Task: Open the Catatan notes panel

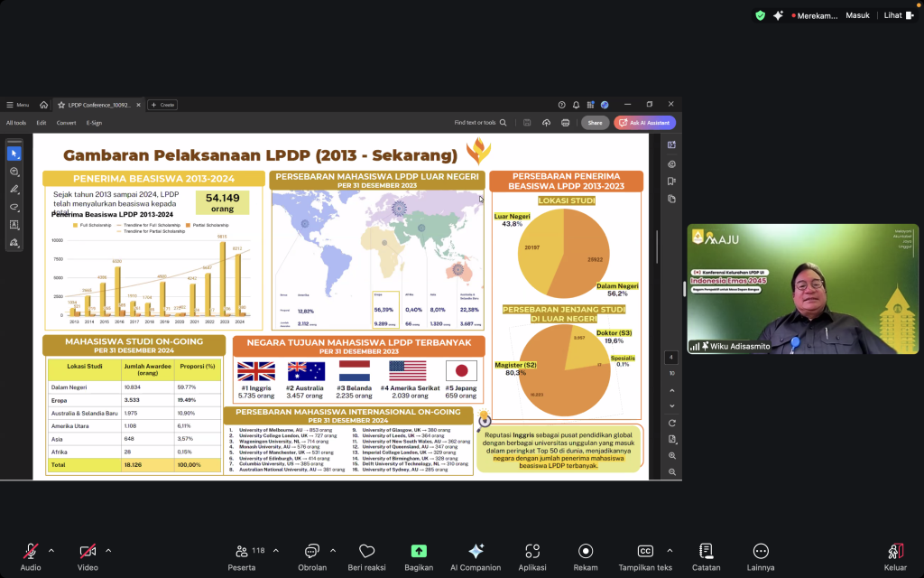Action: [x=706, y=552]
